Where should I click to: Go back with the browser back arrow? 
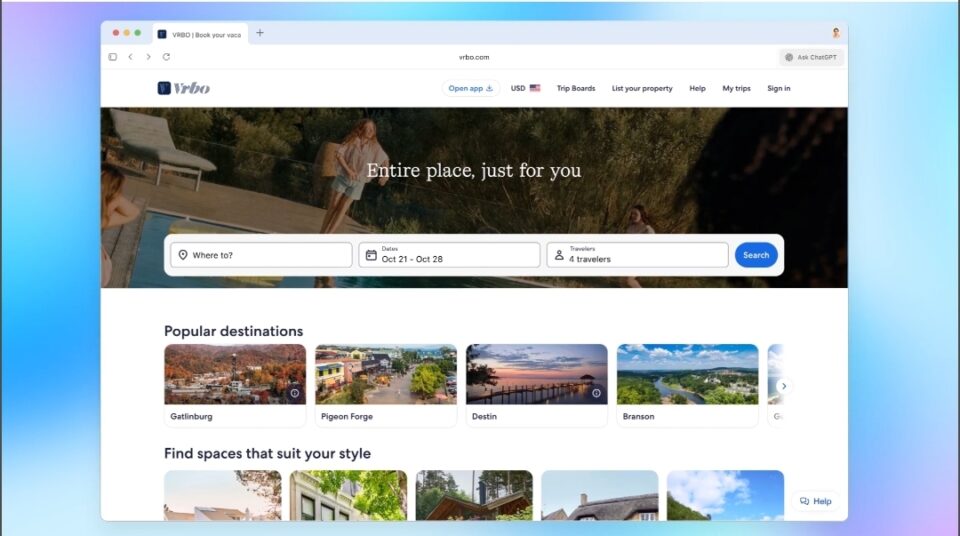(130, 57)
